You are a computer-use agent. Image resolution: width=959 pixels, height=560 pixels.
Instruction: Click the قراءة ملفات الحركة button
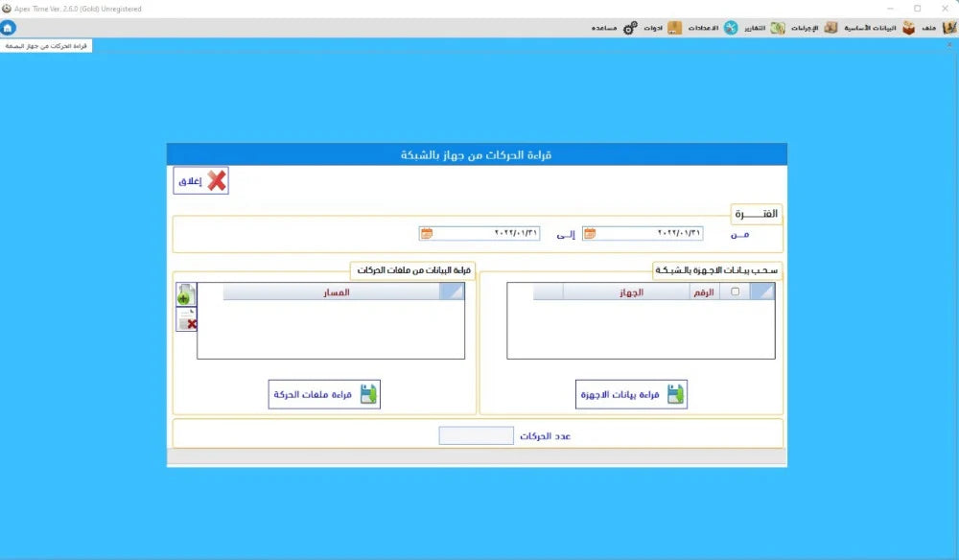pyautogui.click(x=324, y=394)
